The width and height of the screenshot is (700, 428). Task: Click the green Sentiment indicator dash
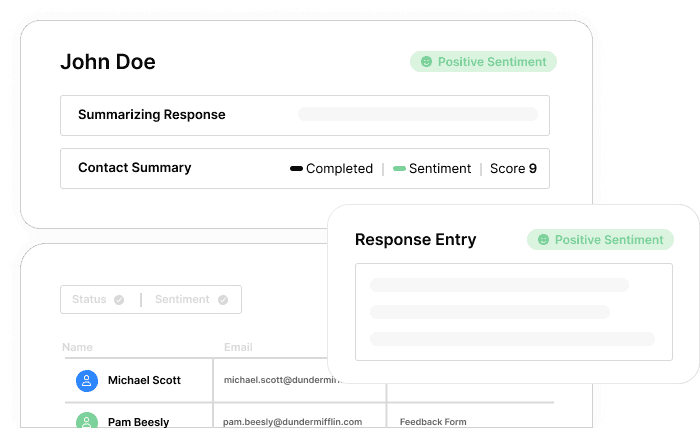399,169
